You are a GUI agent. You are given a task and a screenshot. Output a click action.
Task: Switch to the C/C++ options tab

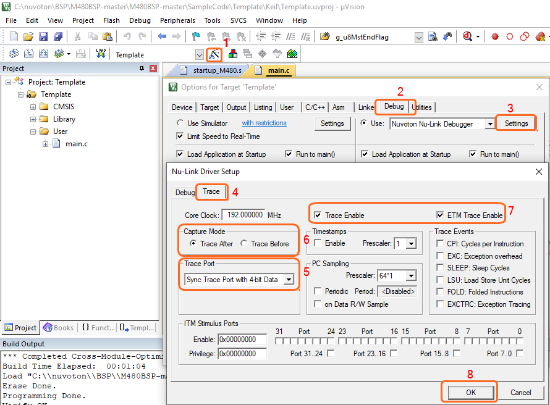tap(315, 107)
